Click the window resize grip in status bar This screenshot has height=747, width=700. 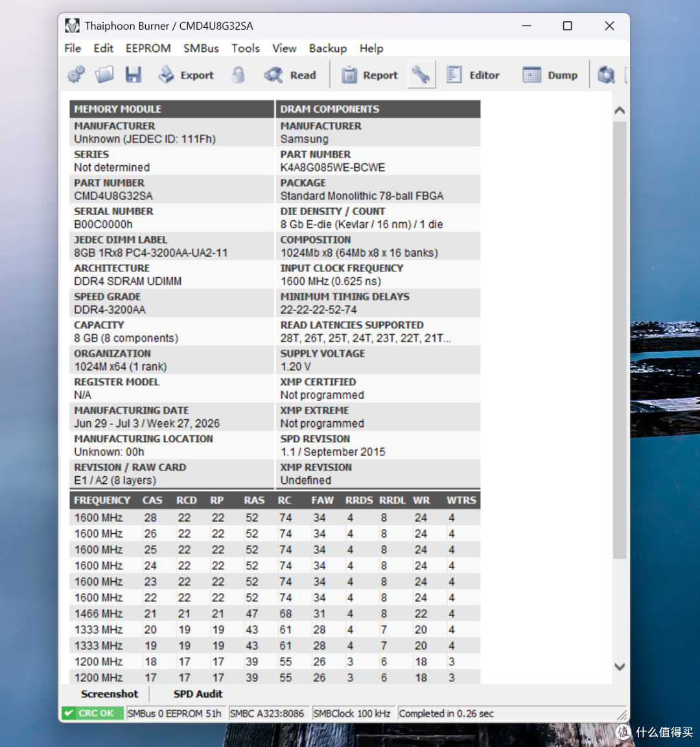point(622,715)
